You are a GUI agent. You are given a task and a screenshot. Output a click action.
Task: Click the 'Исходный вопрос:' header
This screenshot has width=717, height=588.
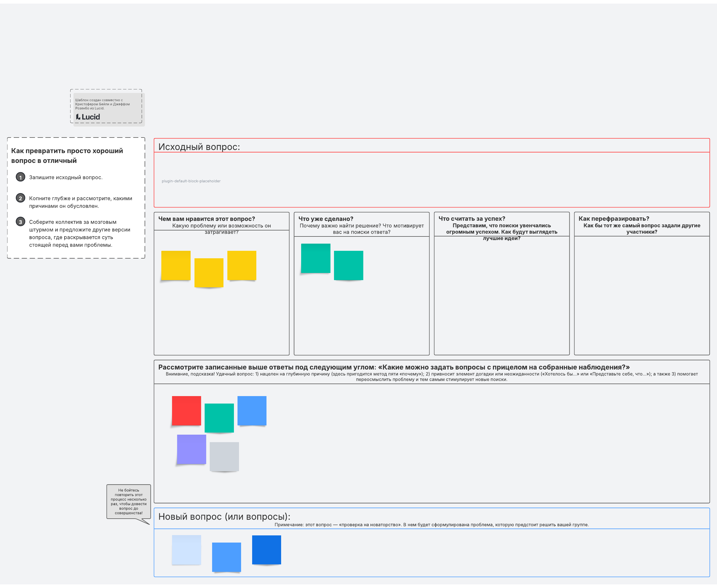[199, 147]
